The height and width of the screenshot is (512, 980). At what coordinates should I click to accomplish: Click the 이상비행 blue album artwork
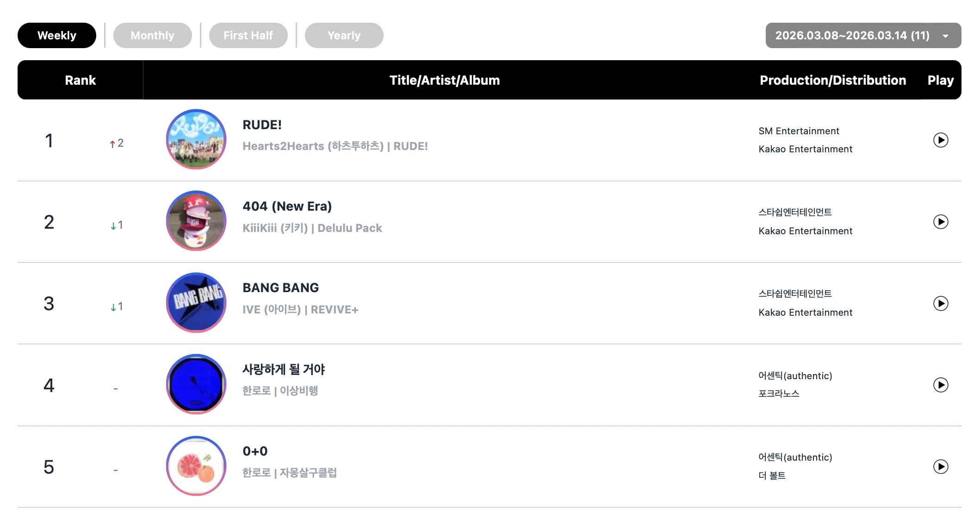click(196, 384)
